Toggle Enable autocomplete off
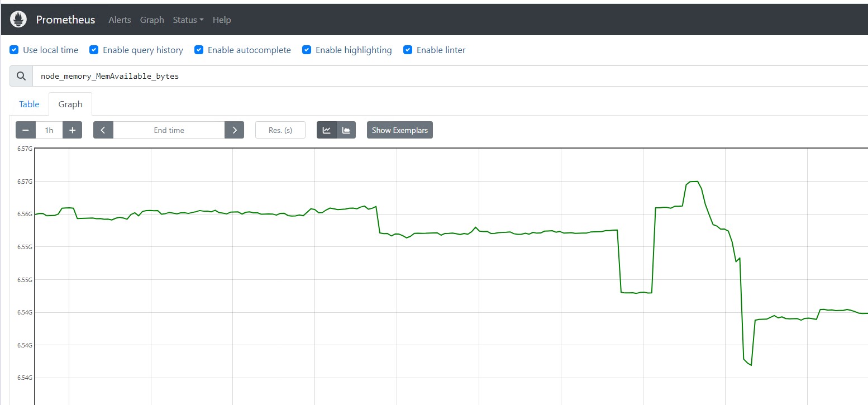The image size is (868, 405). tap(198, 50)
